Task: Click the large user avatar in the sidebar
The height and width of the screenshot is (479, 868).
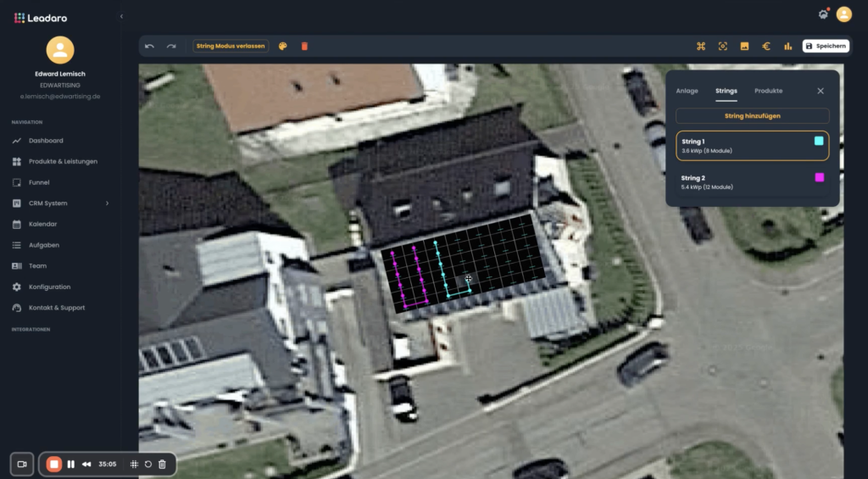Action: [x=60, y=50]
